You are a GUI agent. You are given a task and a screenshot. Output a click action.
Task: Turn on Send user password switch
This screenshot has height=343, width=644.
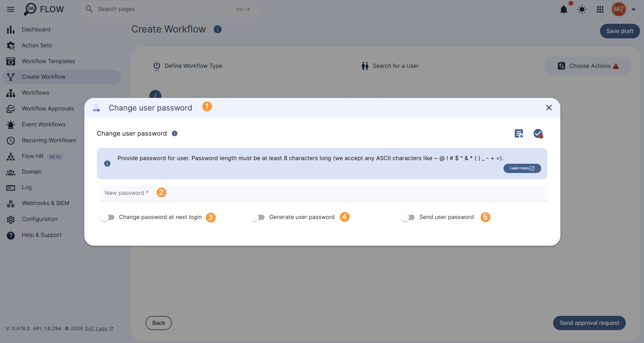click(x=408, y=217)
